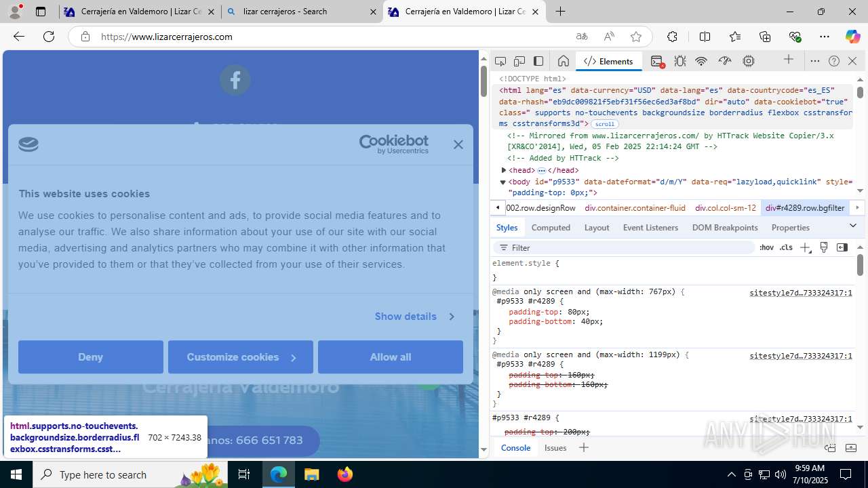Click Customize cookies button
The width and height of the screenshot is (868, 488).
tap(241, 357)
